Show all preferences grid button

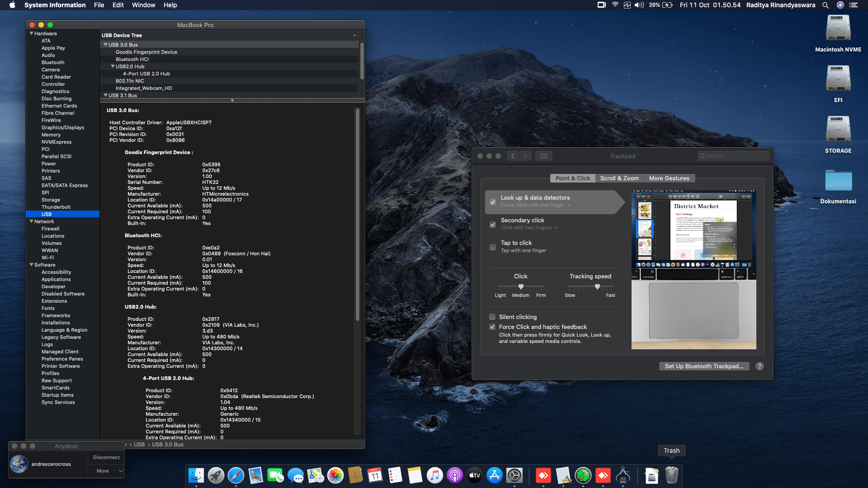click(x=544, y=156)
